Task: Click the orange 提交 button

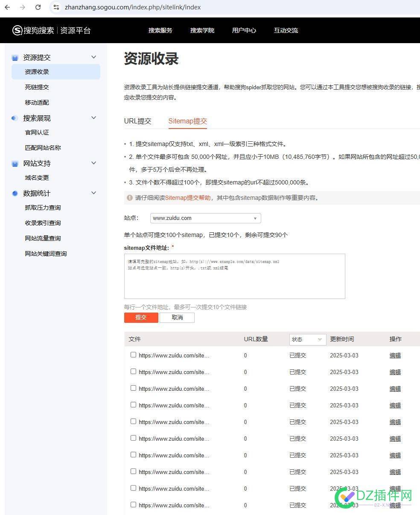Action: [x=141, y=317]
